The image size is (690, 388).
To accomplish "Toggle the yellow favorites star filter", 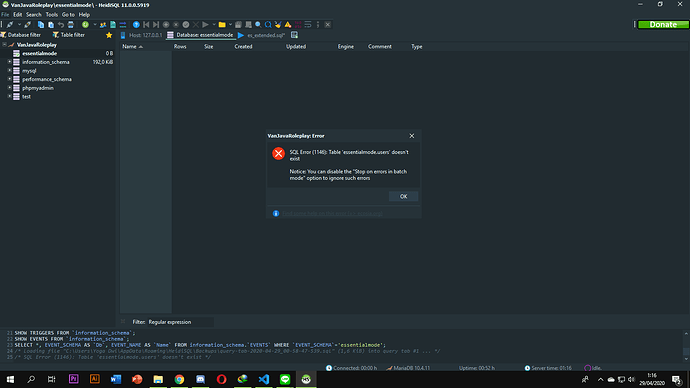I will click(109, 35).
